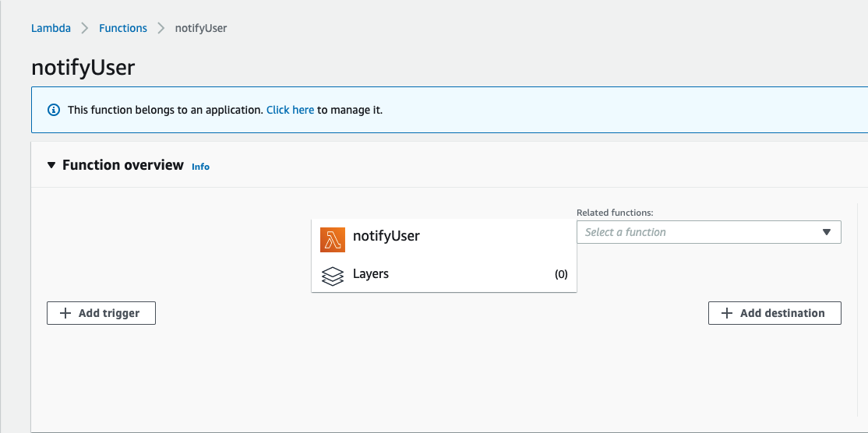
Task: Click the Add trigger button
Action: tap(101, 313)
